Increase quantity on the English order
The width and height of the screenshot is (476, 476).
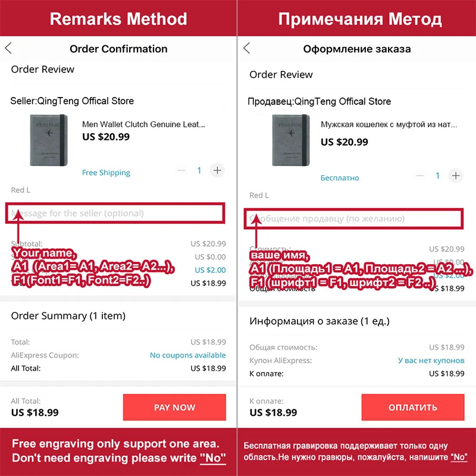(x=217, y=171)
